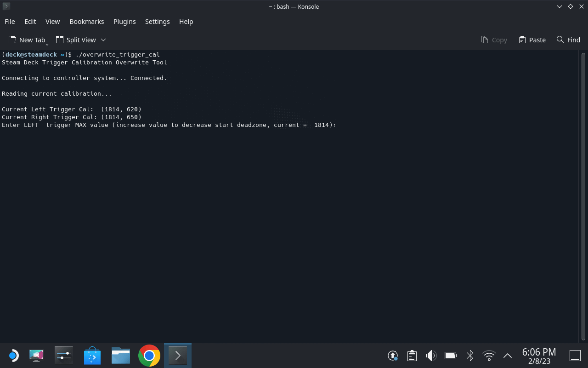588x368 pixels.
Task: Open the Wi-Fi network tray icon
Action: [x=489, y=356]
